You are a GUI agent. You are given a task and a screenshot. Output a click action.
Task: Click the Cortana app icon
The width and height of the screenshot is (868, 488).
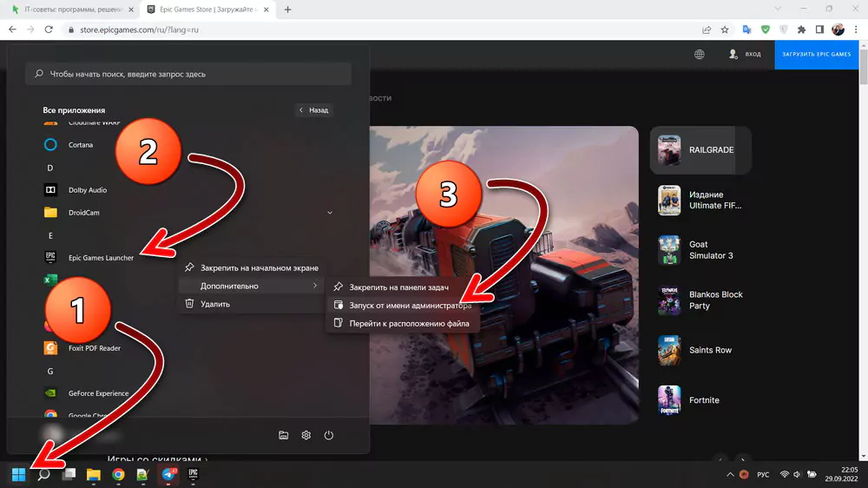click(50, 144)
